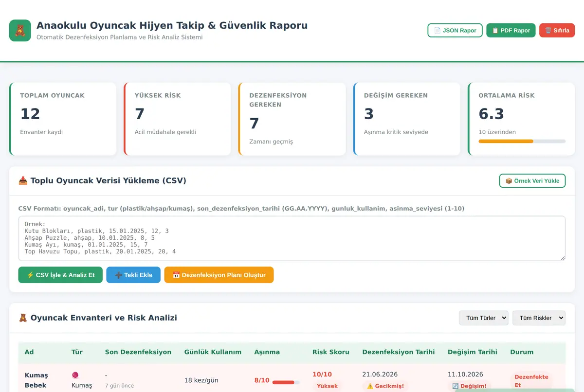Image resolution: width=584 pixels, height=392 pixels.
Task: Click the 8/10 wear value
Action: click(x=262, y=380)
